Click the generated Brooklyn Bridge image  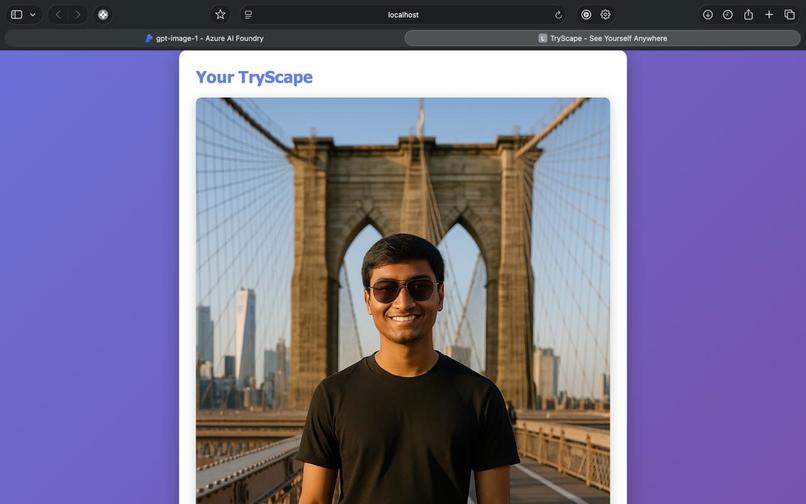[403, 301]
